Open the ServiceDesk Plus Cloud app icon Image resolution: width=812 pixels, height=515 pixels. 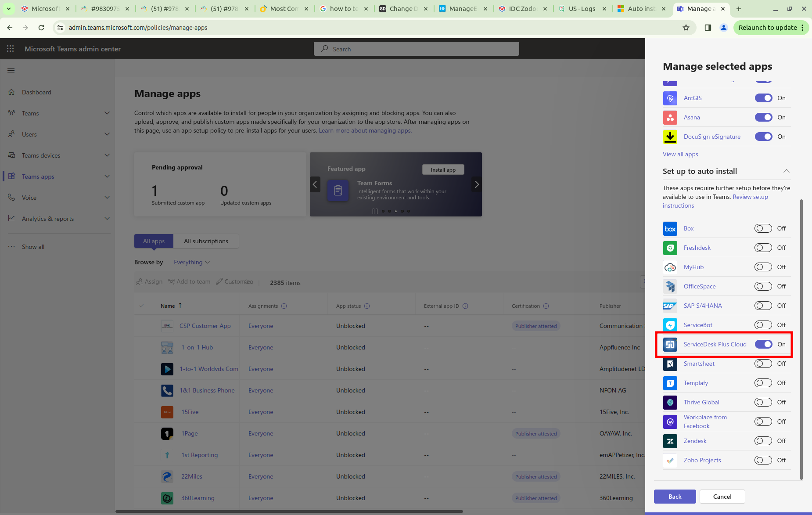tap(670, 344)
